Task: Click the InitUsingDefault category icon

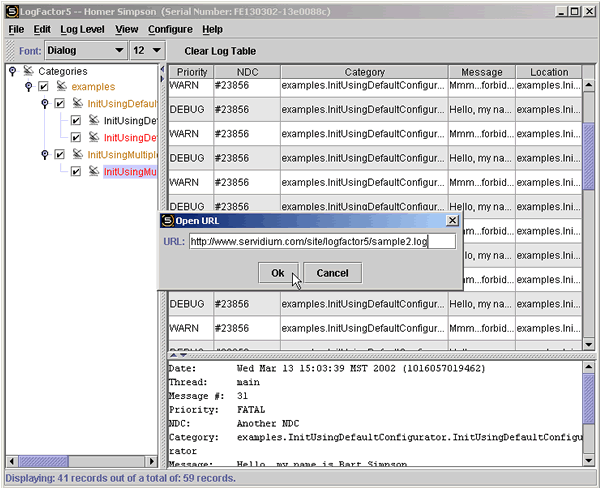Action: [x=77, y=104]
